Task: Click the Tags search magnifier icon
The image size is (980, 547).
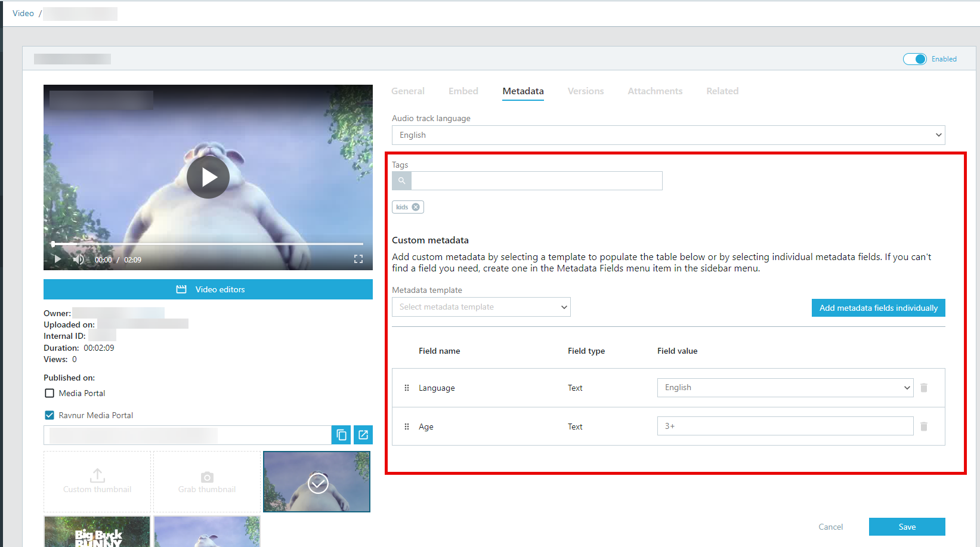Action: pyautogui.click(x=402, y=181)
